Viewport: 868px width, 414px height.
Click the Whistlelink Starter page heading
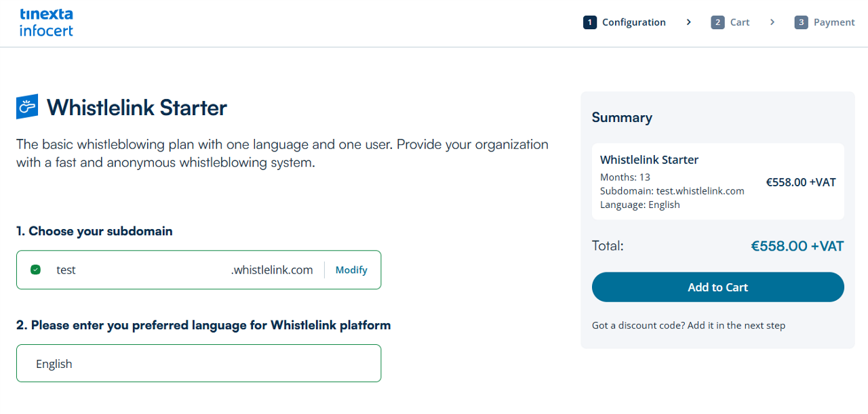click(137, 107)
